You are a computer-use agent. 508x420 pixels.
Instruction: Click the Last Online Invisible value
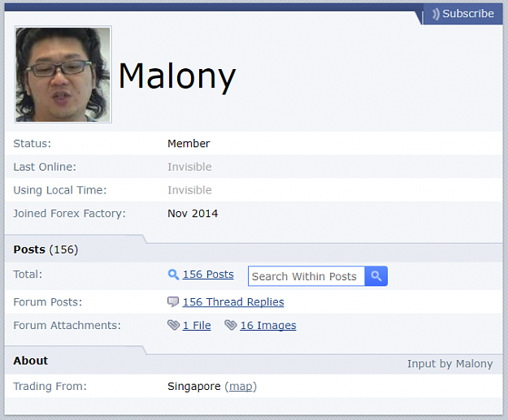[189, 167]
